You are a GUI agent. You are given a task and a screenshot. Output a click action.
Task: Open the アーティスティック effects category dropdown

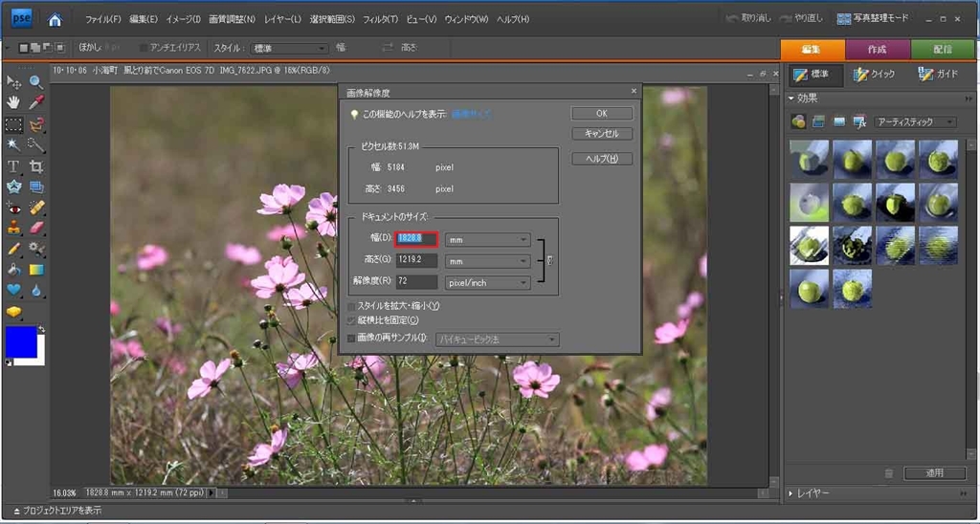[x=915, y=122]
